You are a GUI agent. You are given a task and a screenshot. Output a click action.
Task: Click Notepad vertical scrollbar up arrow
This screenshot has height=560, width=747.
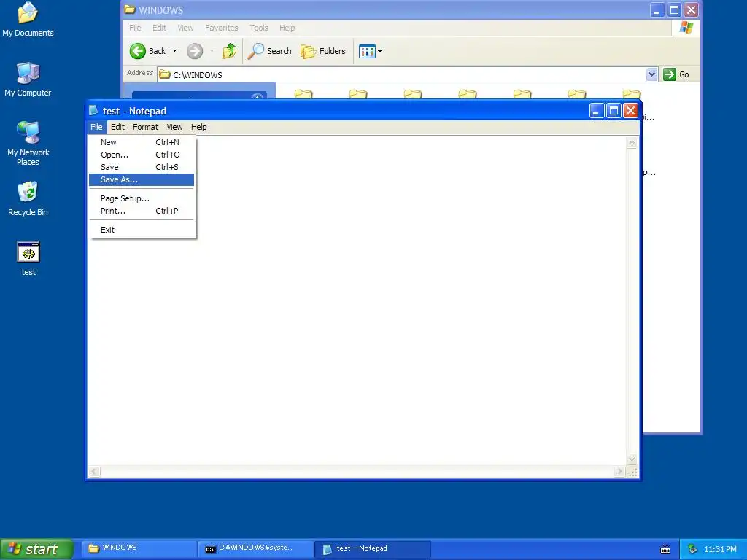632,143
